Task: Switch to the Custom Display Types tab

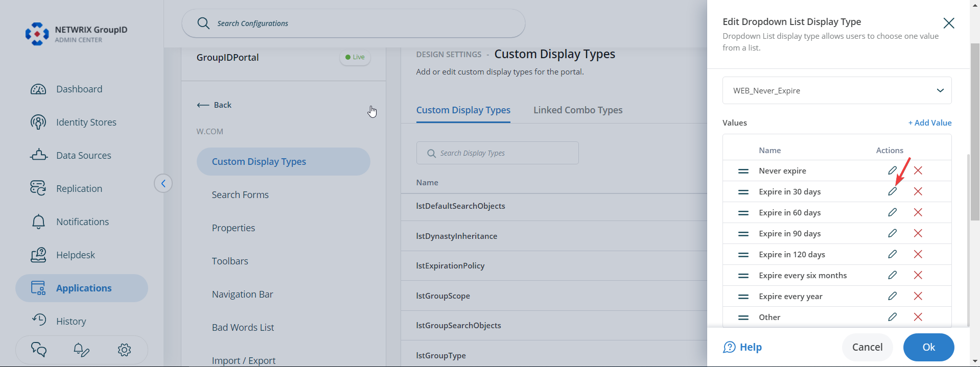Action: click(x=463, y=110)
